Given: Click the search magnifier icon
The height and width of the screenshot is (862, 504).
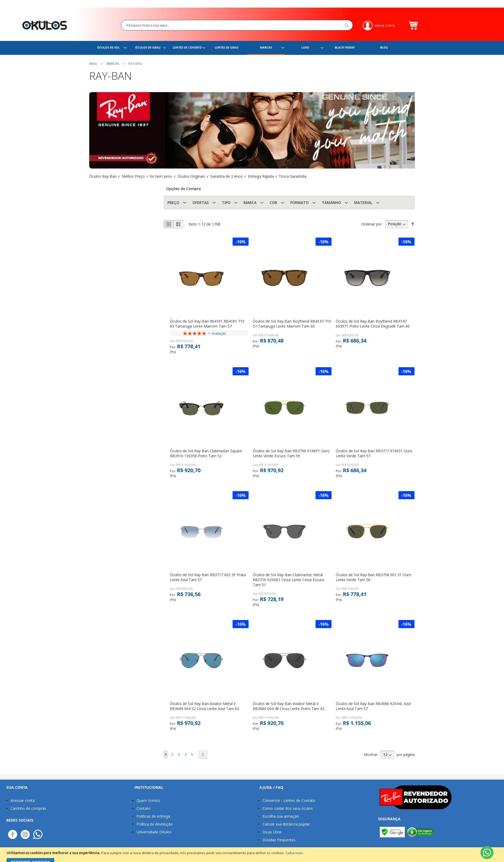Looking at the screenshot, I should [x=346, y=25].
